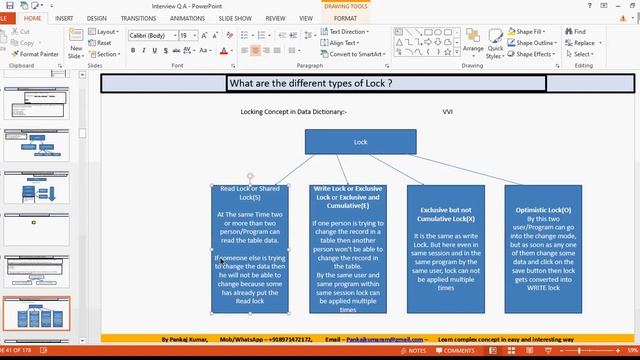640x360 pixels.
Task: Click the numbered list icon
Action: click(x=262, y=36)
